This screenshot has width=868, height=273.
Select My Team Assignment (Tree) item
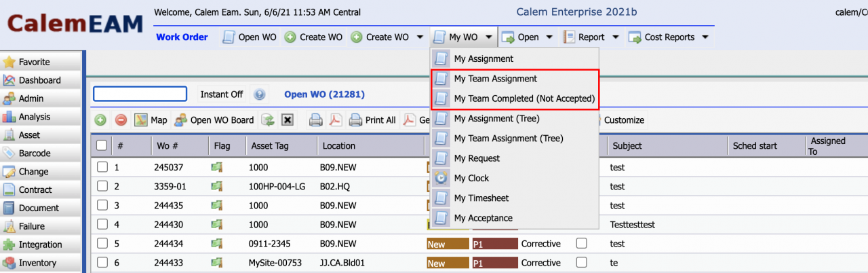pyautogui.click(x=515, y=139)
